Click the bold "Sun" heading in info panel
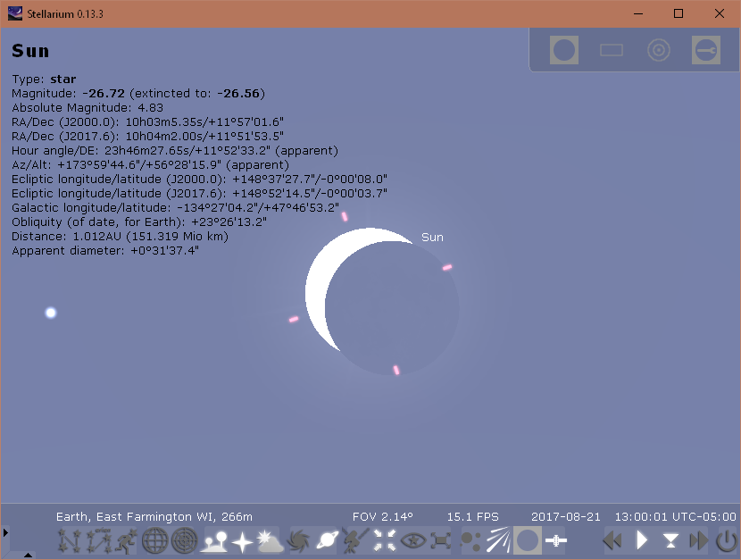The image size is (741, 560). [30, 51]
